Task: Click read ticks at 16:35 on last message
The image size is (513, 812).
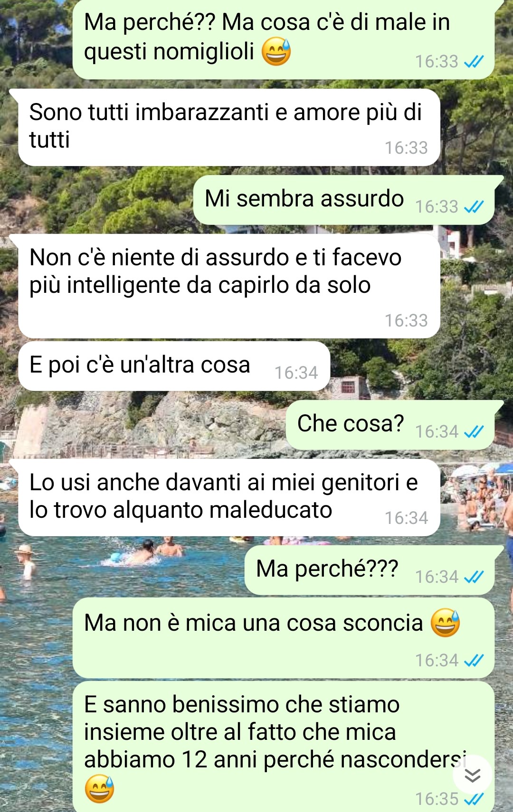Action: (474, 799)
